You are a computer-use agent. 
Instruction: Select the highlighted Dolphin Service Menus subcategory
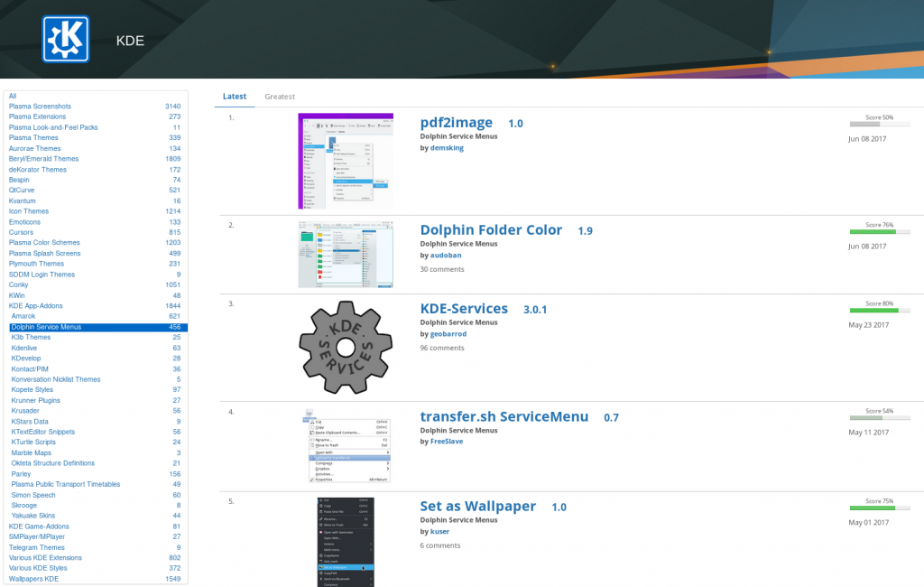tap(98, 328)
